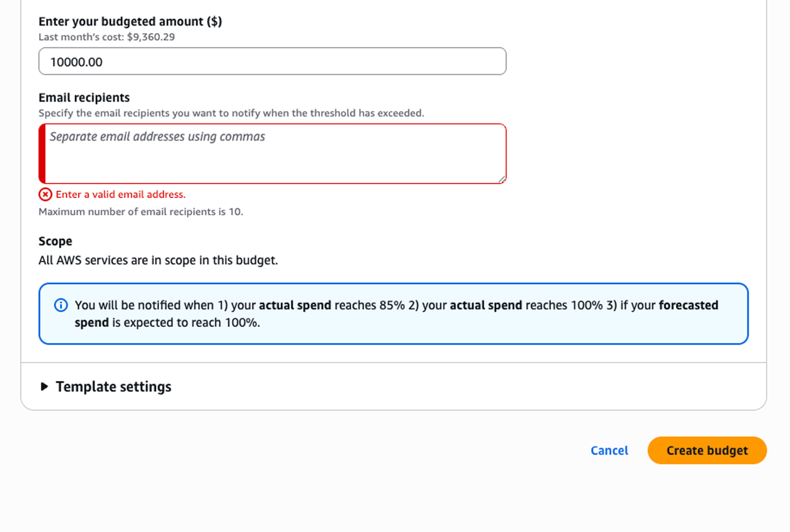Screen dimensions: 790x532
Task: Click the Template settings heading text
Action: (113, 386)
